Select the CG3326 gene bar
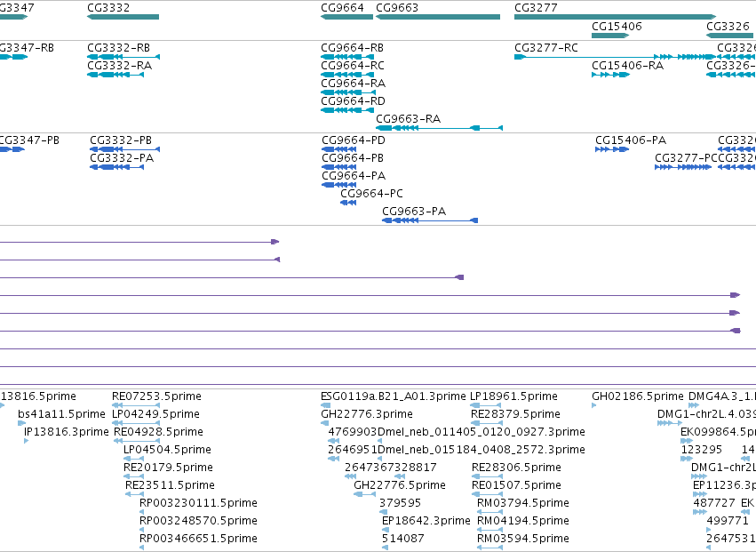 [x=730, y=36]
